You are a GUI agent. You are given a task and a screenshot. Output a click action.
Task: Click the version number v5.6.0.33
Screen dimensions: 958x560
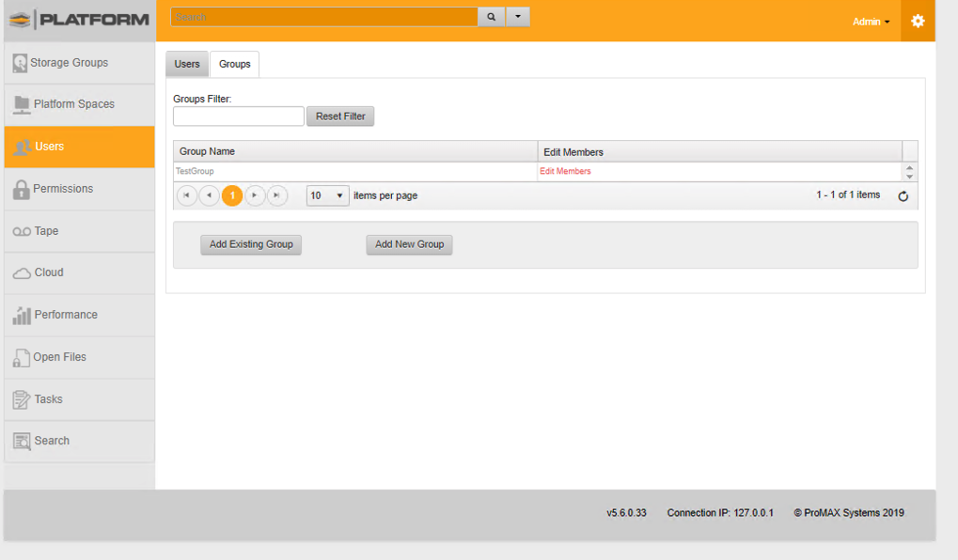(626, 513)
